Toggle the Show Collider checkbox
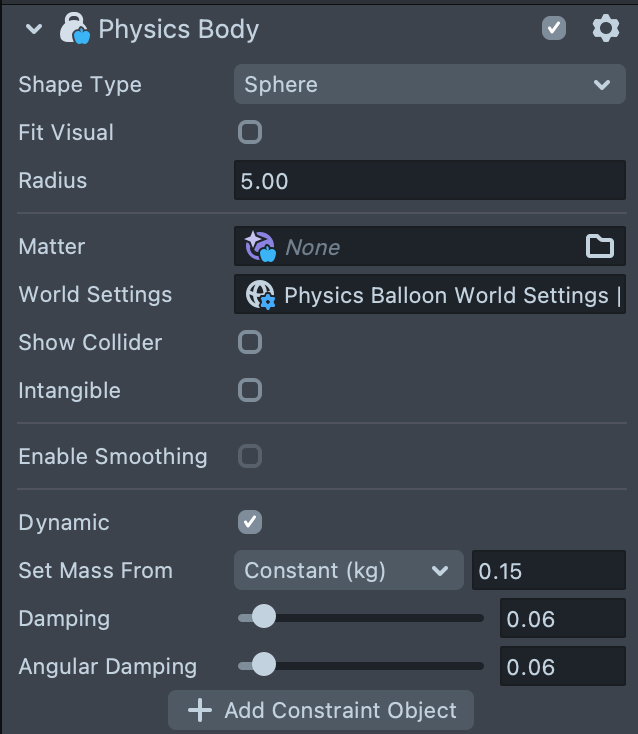 coord(250,342)
